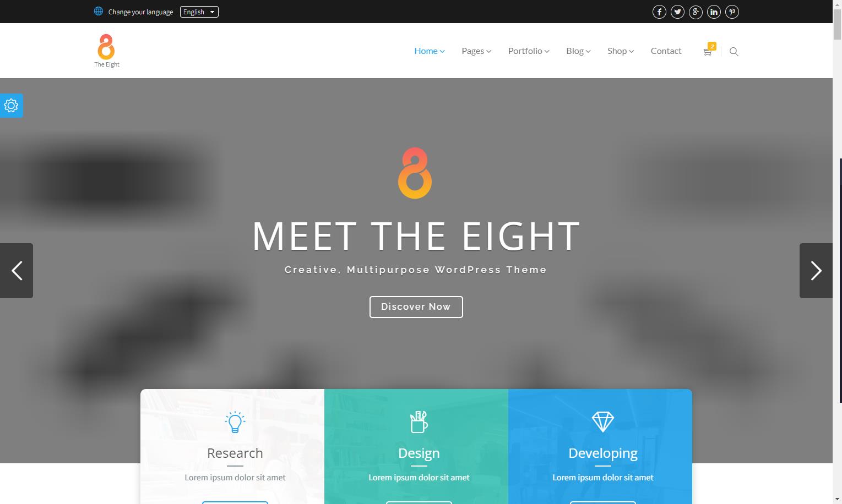
Task: Click the Design service card
Action: coord(416,446)
